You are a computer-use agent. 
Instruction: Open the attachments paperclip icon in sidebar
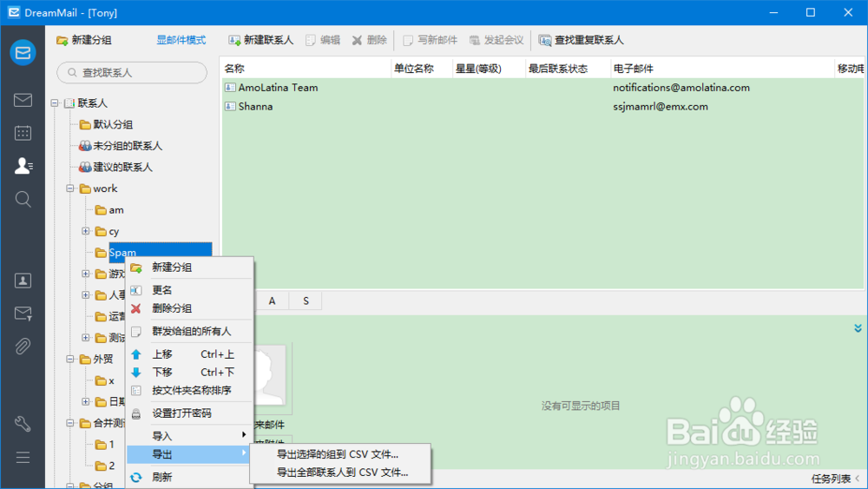[23, 346]
